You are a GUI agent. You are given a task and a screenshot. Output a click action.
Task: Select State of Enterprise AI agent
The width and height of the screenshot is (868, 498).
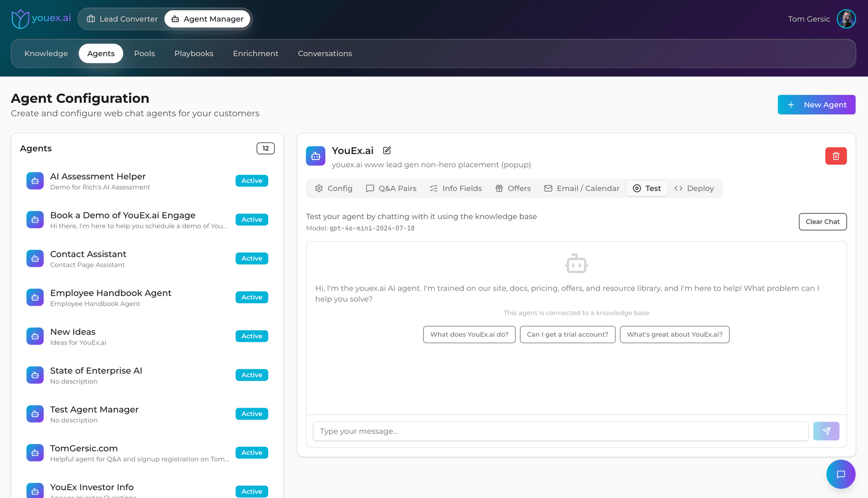point(147,375)
